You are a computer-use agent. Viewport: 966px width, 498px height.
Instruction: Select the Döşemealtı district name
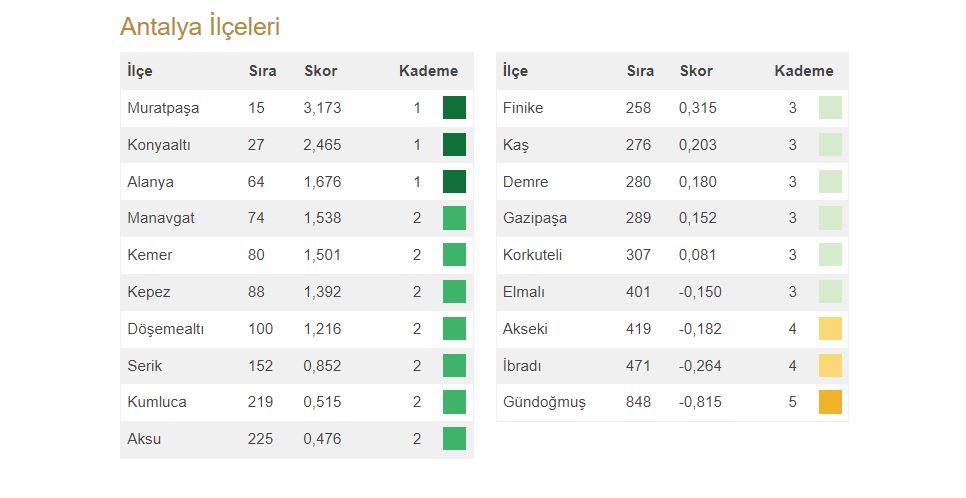coord(166,329)
